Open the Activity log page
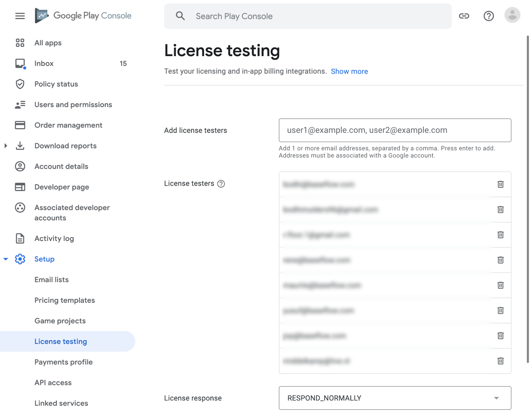Viewport: 532px width, 418px height. (x=54, y=239)
